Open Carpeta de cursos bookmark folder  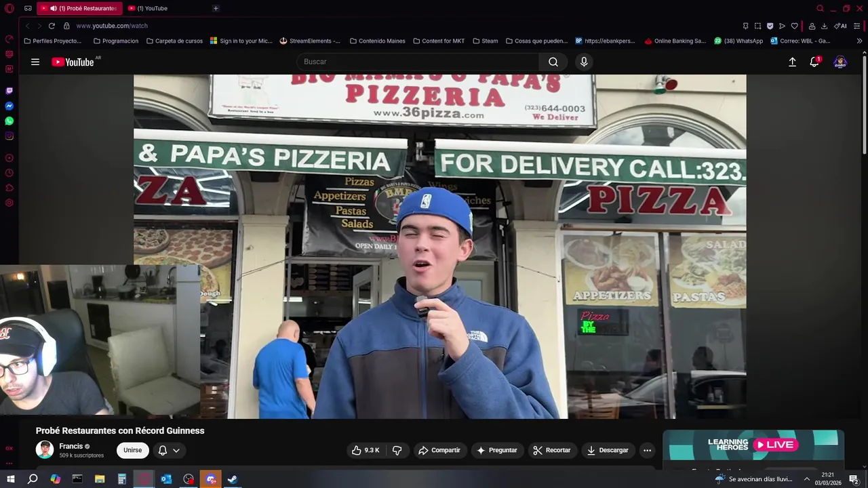point(174,41)
